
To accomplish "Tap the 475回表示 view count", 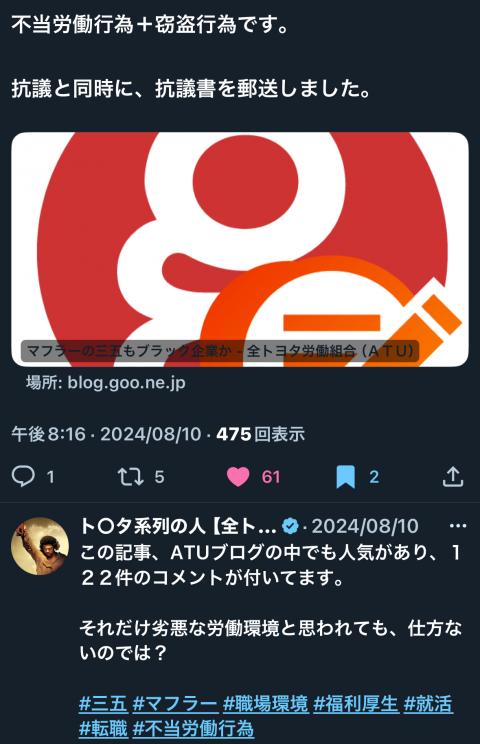I will [x=260, y=434].
